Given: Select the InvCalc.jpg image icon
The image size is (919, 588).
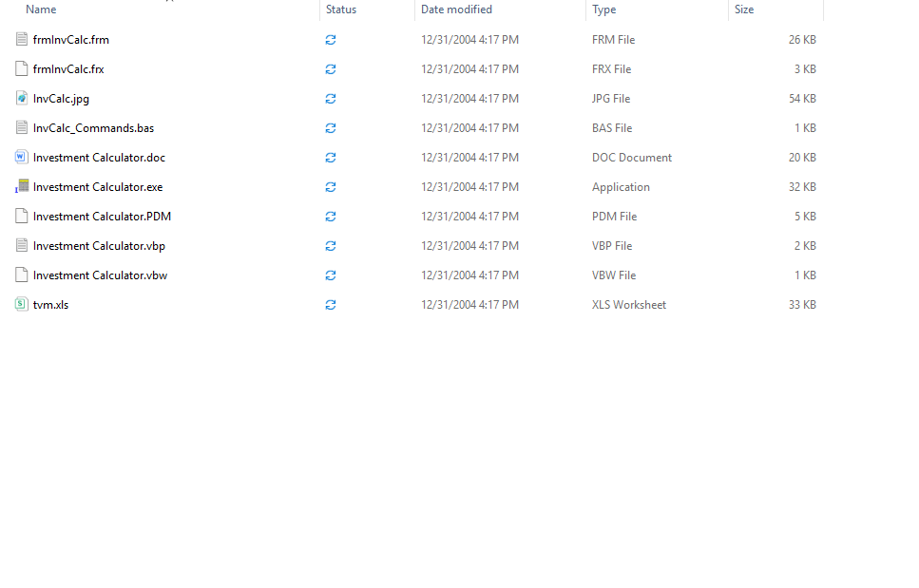Looking at the screenshot, I should tap(22, 99).
